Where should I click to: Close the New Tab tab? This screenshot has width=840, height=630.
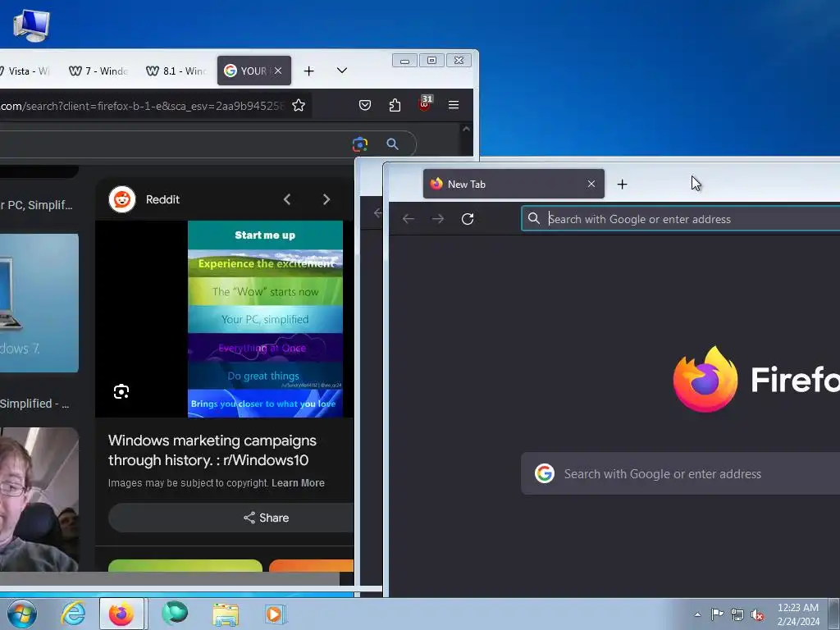[591, 184]
